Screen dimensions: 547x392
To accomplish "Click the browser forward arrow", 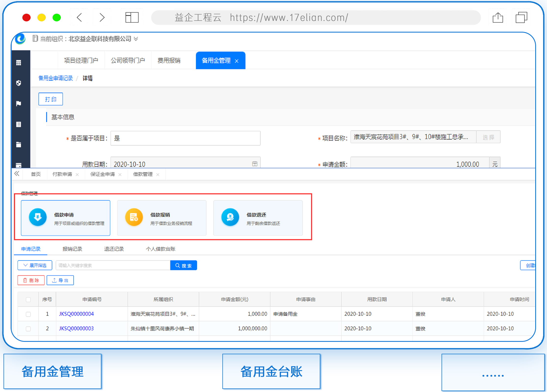I will point(102,17).
